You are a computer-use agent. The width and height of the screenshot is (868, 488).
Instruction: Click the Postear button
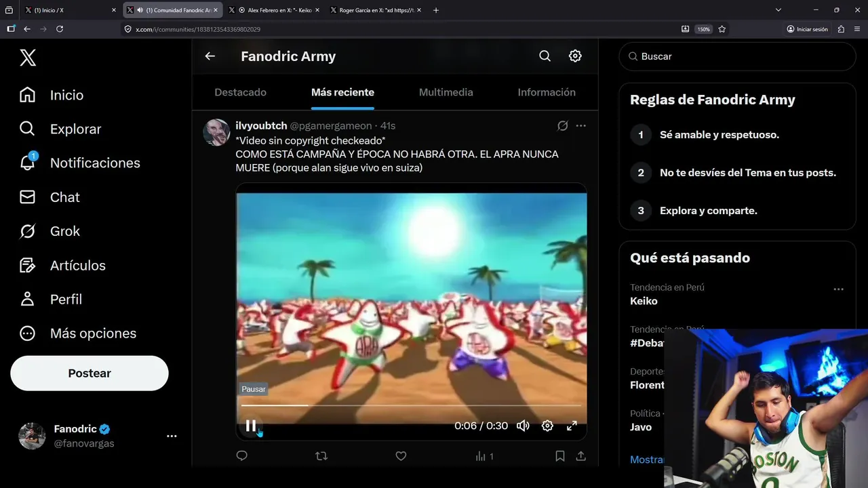(90, 373)
